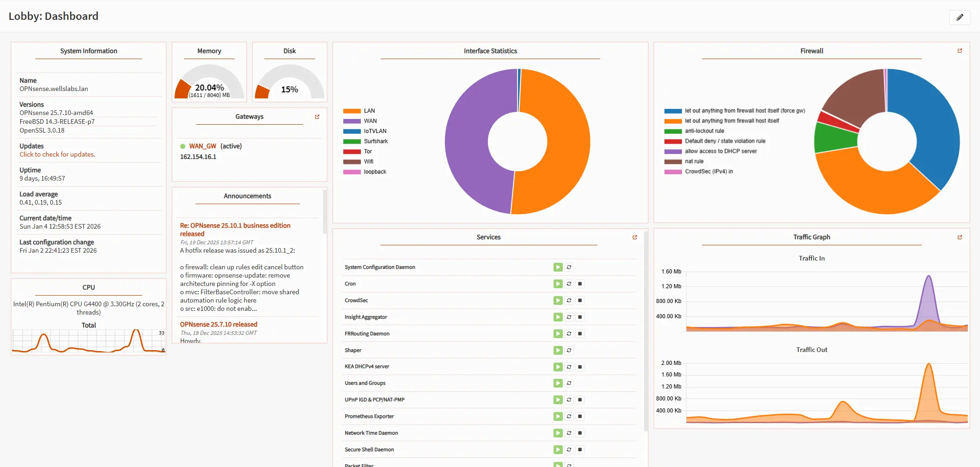
Task: Toggle the IoTVLAN legend entry
Action: click(x=365, y=131)
